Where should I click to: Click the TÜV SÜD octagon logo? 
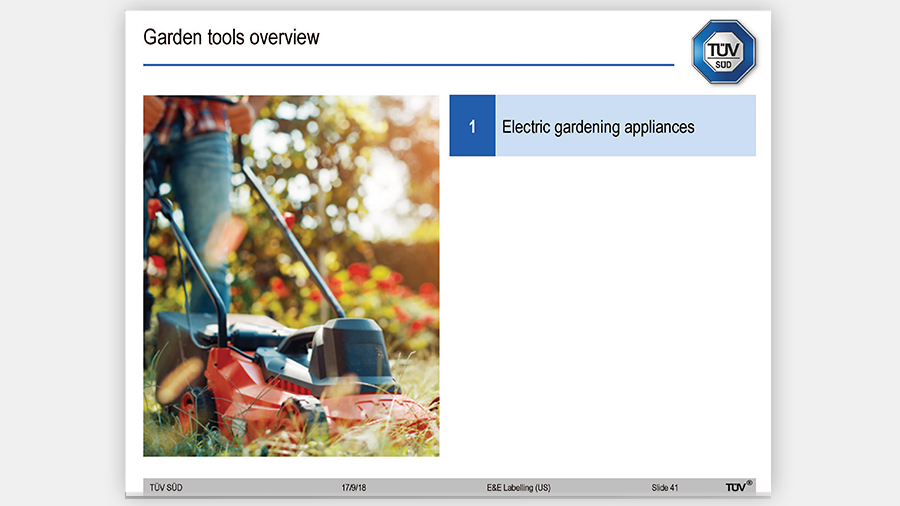point(723,52)
